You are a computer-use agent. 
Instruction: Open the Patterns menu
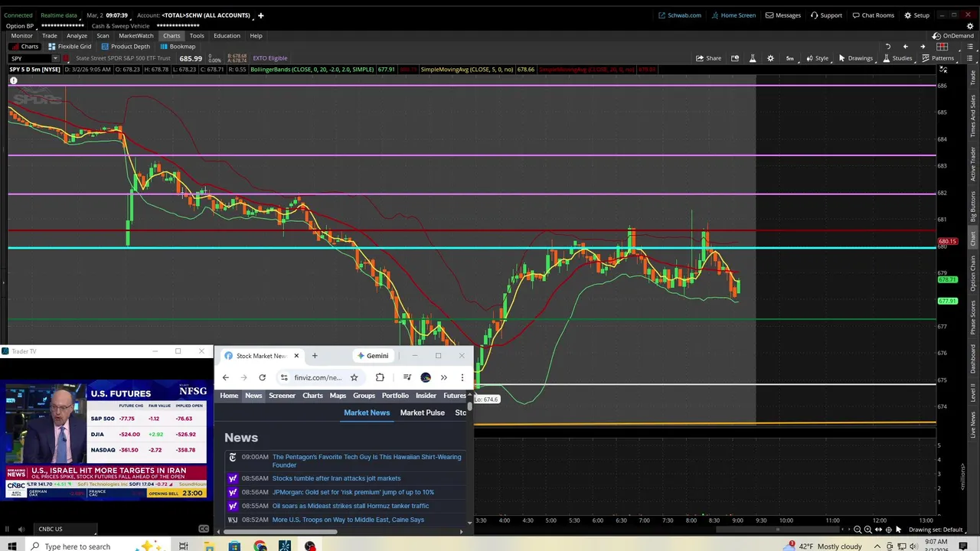(938, 58)
